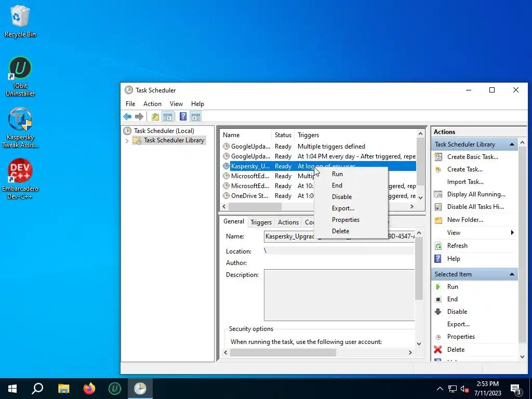Sort tasks by the Status column header
Image resolution: width=532 pixels, height=399 pixels.
[x=283, y=135]
